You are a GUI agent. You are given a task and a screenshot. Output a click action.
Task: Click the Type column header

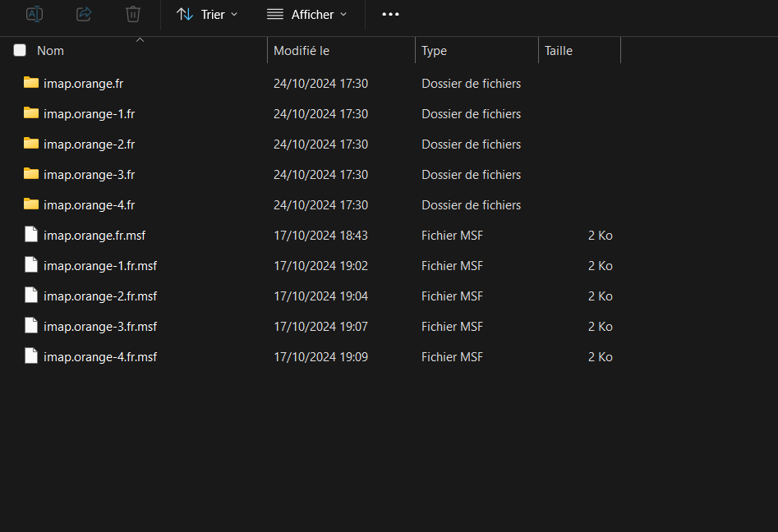434,51
